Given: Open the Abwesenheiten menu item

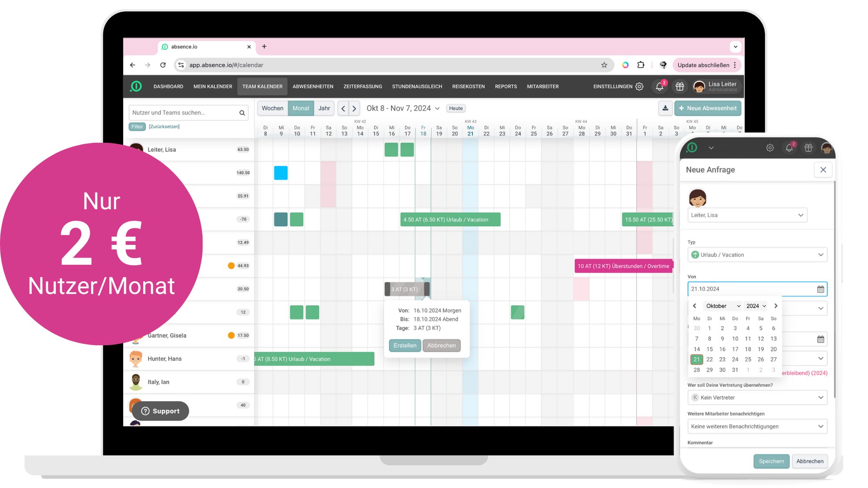Looking at the screenshot, I should [312, 86].
